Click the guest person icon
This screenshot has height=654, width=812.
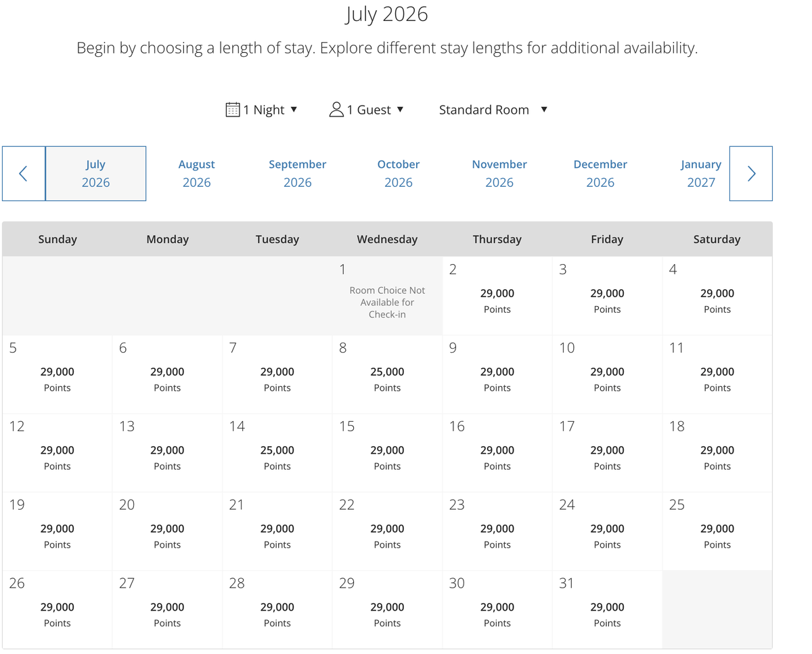[x=336, y=110]
